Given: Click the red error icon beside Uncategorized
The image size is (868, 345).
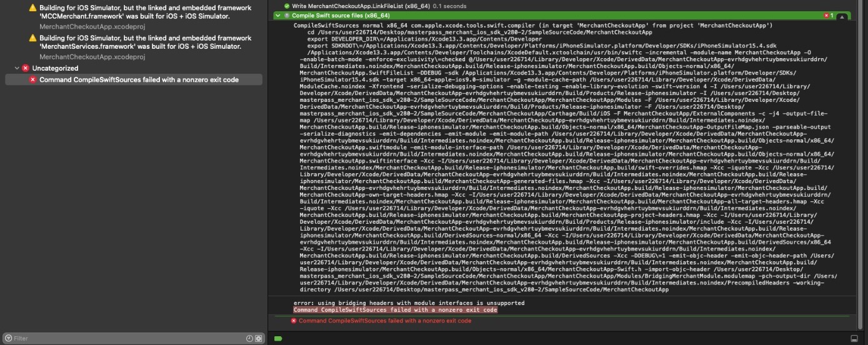Looking at the screenshot, I should click(x=26, y=68).
